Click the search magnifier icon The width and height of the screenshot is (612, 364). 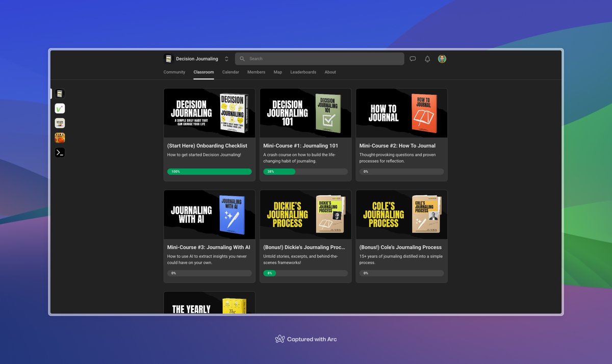click(242, 59)
